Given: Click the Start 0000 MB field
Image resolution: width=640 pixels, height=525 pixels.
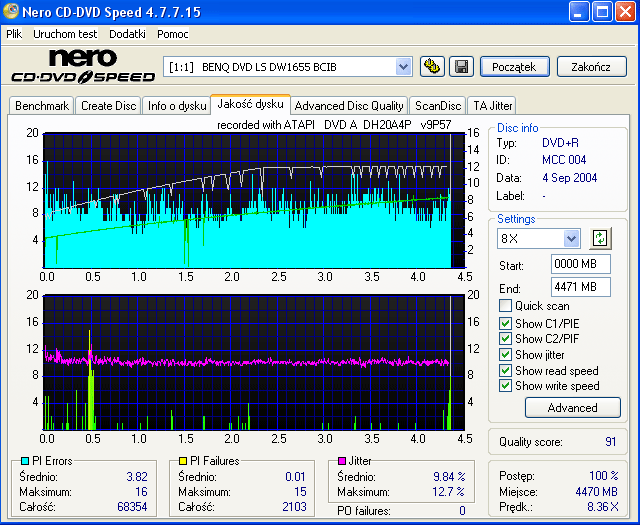Looking at the screenshot, I should coord(581,264).
